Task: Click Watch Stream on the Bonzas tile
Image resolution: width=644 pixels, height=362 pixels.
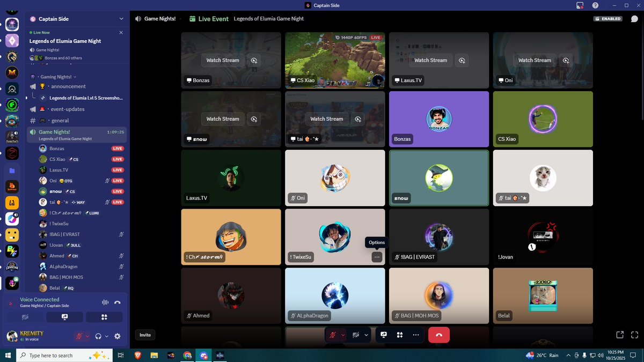Action: 223,60
